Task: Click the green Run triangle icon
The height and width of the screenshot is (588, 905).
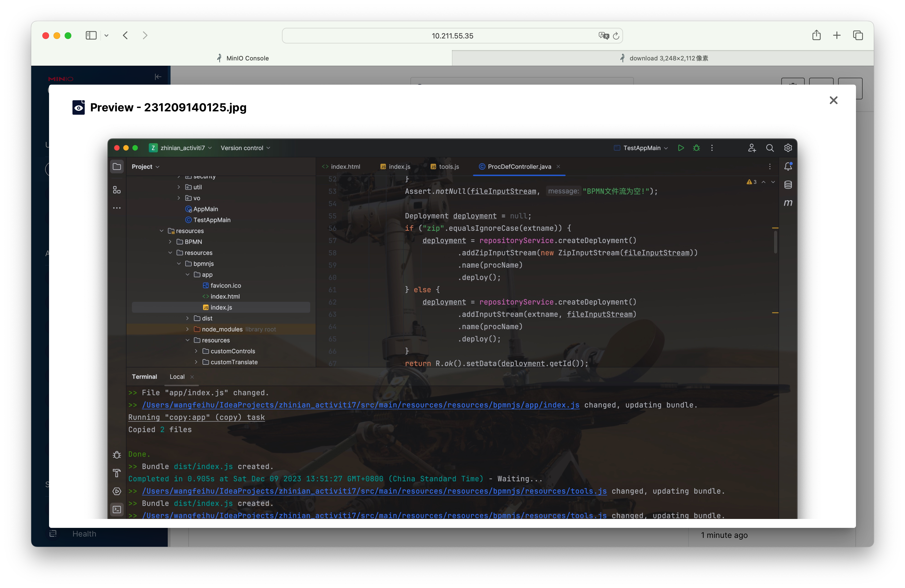Action: point(681,148)
